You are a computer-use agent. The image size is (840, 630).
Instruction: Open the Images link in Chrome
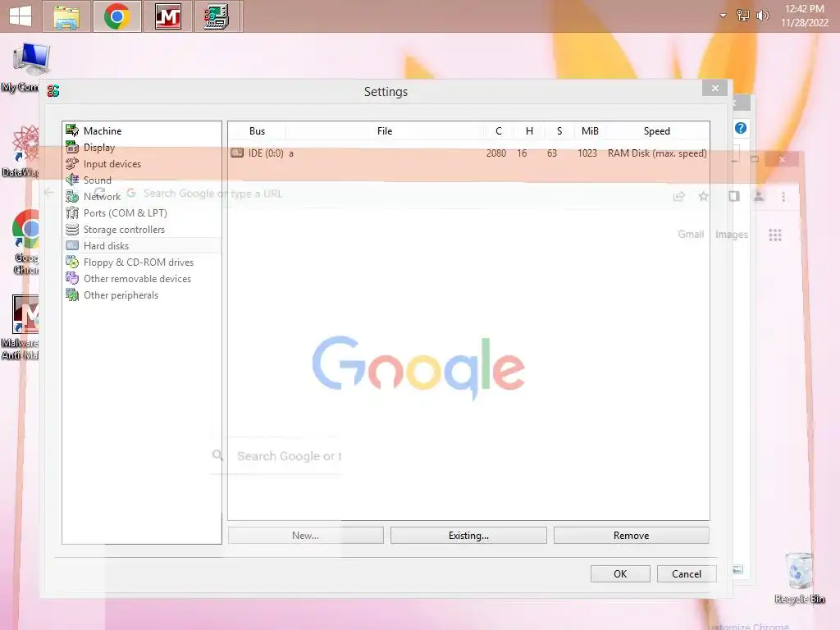(731, 234)
